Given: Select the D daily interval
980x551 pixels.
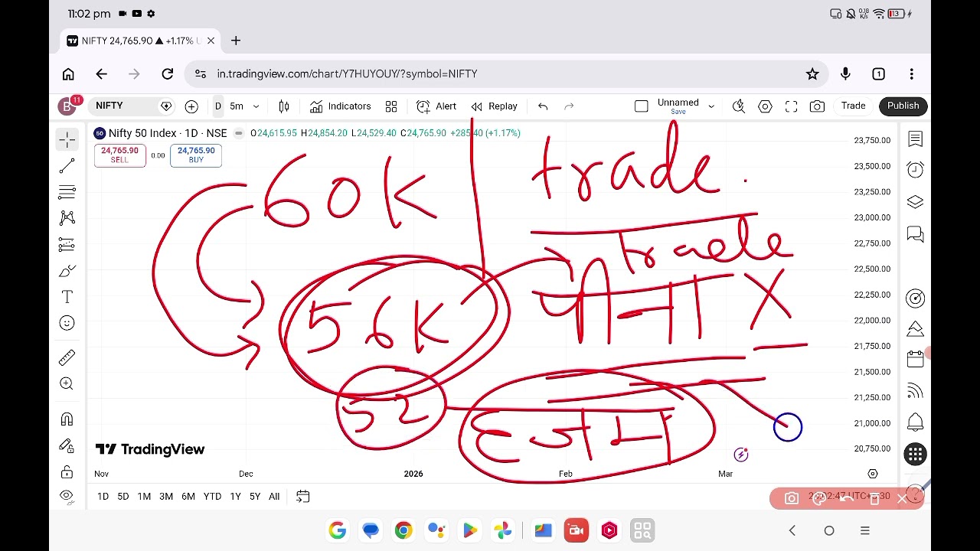Looking at the screenshot, I should click(218, 106).
